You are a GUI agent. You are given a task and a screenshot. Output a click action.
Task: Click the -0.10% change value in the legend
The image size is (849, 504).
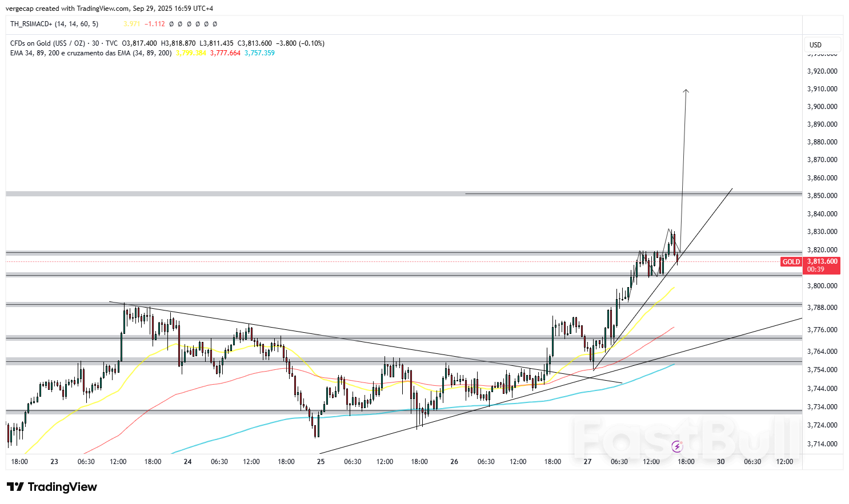(313, 43)
